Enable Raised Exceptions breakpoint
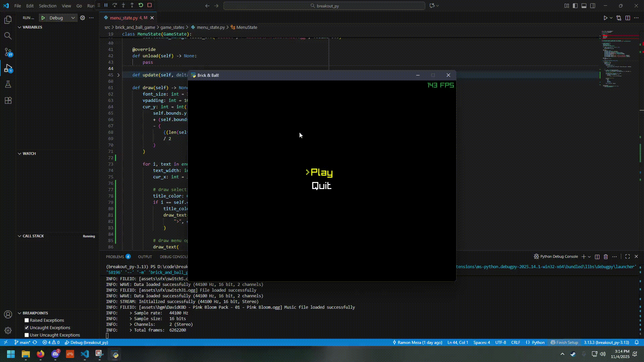Screen dimensions: 644x362 coord(27,320)
